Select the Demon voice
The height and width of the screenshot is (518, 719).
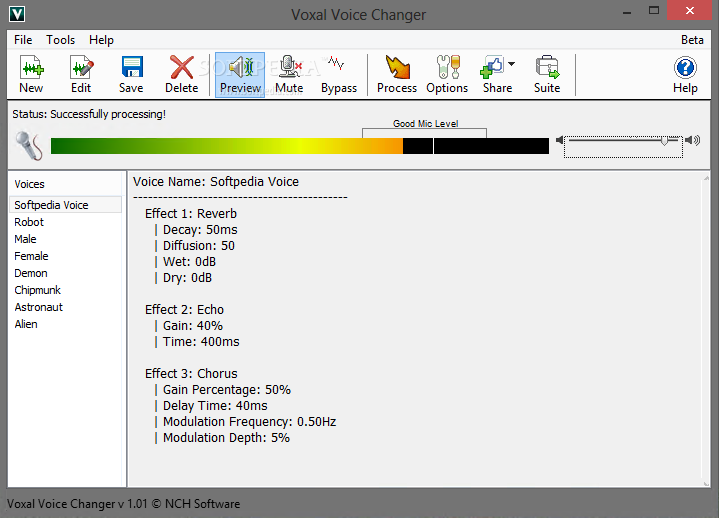(x=31, y=273)
